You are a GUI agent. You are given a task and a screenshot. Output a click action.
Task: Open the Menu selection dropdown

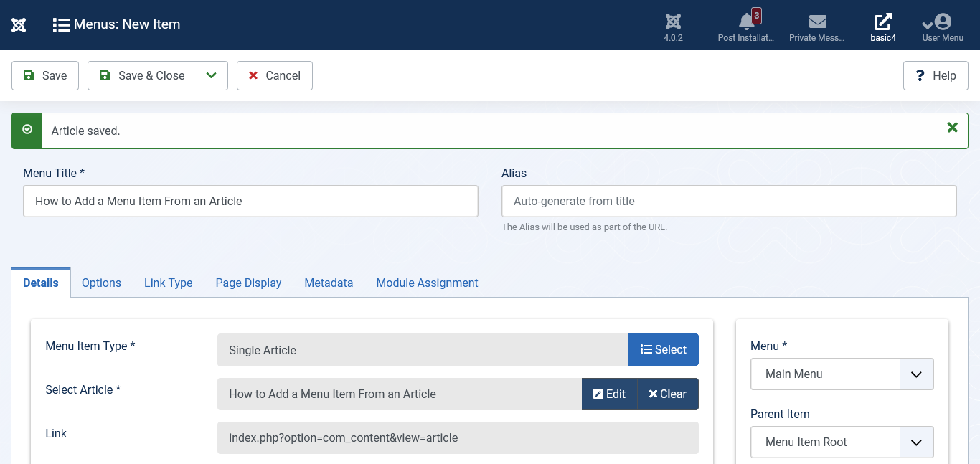[842, 374]
